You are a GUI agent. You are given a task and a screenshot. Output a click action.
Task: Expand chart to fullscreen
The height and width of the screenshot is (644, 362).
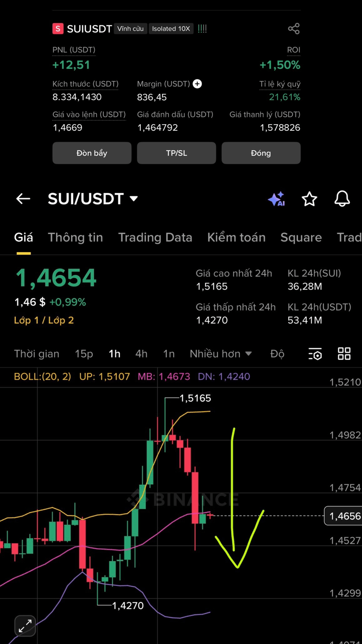click(25, 626)
